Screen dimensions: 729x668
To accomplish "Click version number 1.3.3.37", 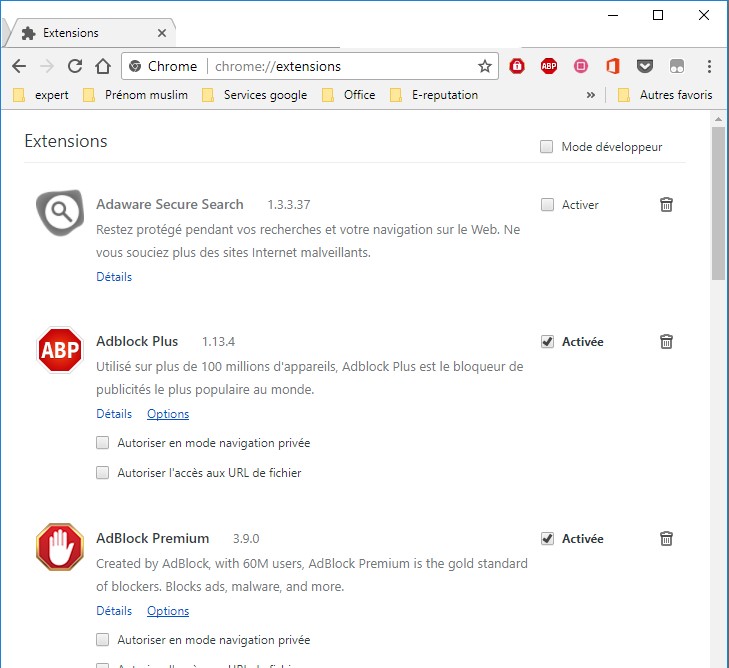I will pyautogui.click(x=289, y=205).
